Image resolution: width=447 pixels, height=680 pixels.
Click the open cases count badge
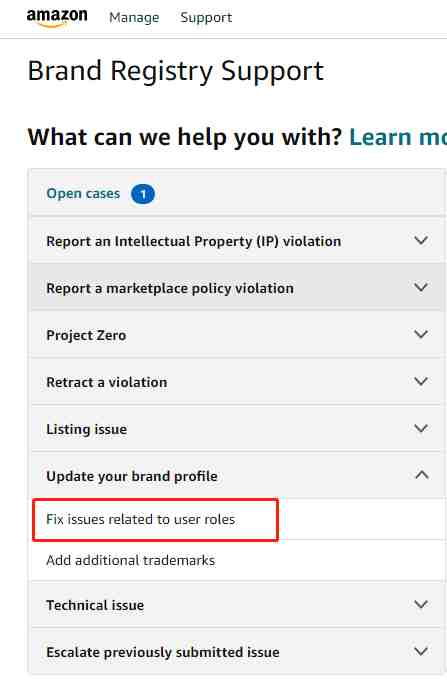[143, 194]
